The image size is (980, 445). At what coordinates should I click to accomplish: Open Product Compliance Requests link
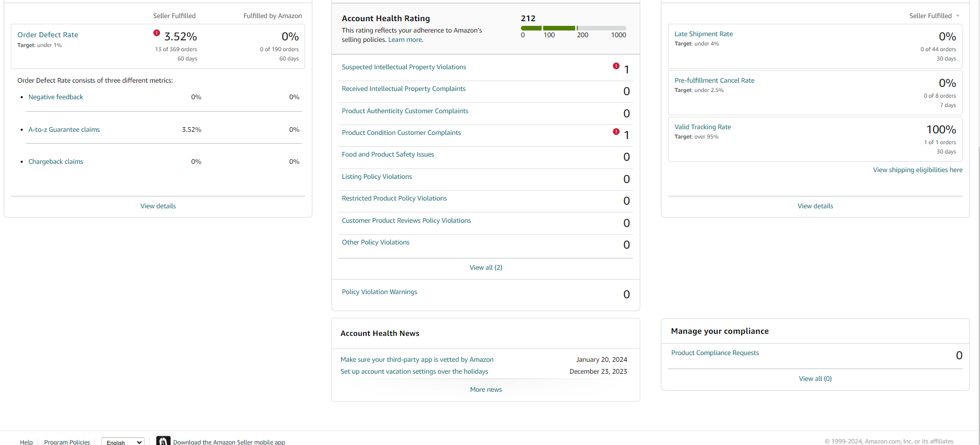(715, 353)
